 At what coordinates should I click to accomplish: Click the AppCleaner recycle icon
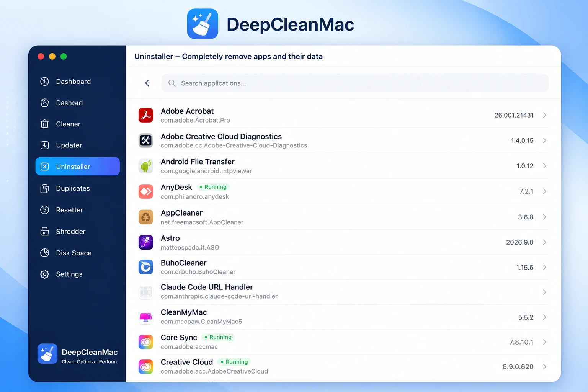tap(146, 217)
